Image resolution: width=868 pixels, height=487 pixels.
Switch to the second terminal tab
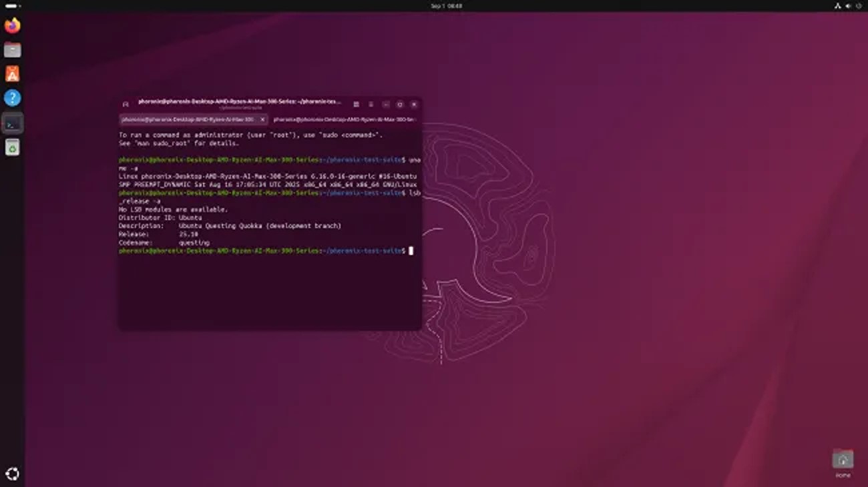(x=344, y=119)
